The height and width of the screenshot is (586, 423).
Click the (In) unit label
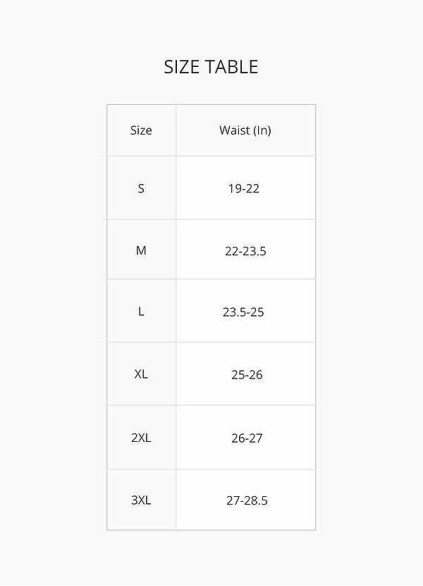pos(262,130)
